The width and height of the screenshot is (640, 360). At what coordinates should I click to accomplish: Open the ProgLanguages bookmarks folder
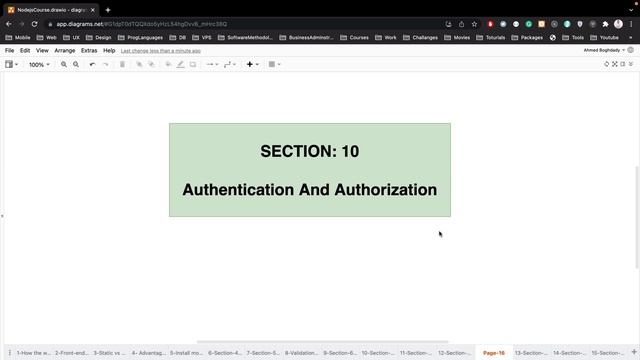(x=140, y=38)
